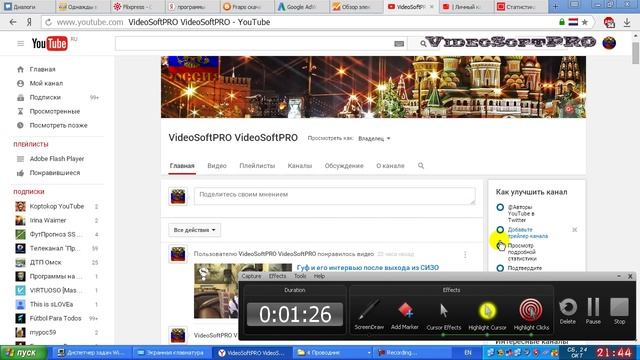The width and height of the screenshot is (640, 360).
Task: Open Подписки in the sidebar
Action: pyautogui.click(x=45, y=98)
